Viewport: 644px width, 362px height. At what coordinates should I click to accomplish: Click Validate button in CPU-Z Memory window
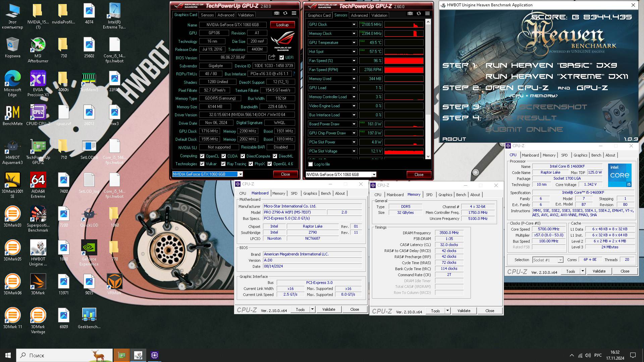click(x=464, y=311)
